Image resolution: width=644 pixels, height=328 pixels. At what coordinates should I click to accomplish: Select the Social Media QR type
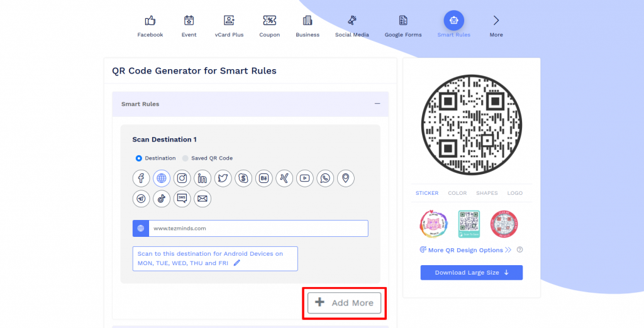pos(352,26)
